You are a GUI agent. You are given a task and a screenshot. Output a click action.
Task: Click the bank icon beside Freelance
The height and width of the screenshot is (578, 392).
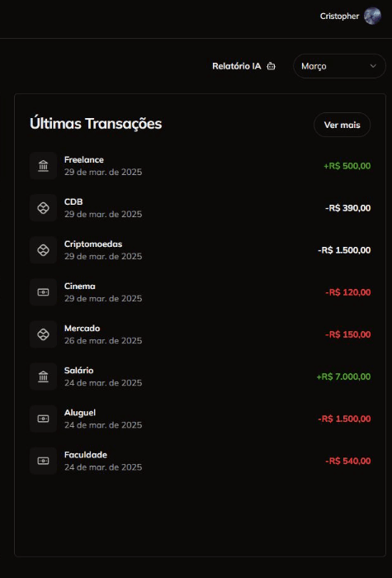pos(43,166)
